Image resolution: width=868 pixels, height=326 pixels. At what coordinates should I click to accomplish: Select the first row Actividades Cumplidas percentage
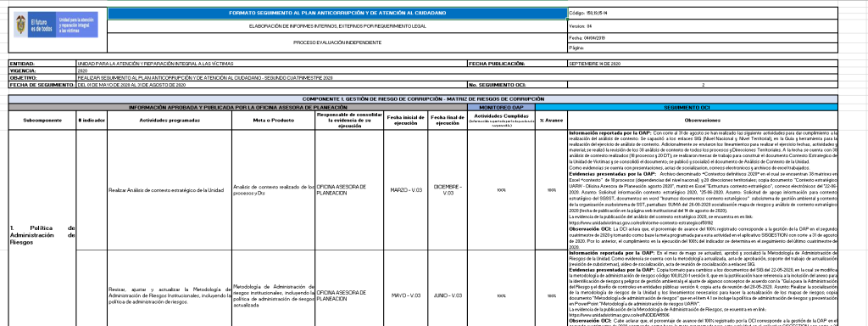[501, 190]
